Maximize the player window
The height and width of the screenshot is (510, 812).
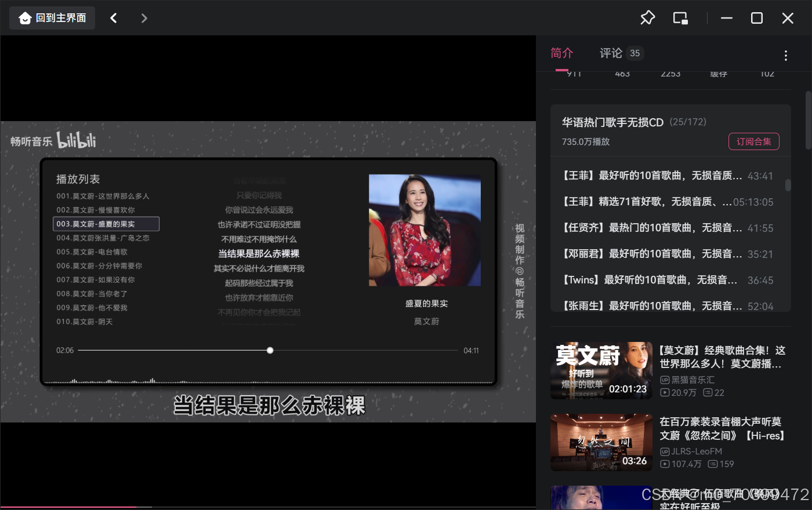coord(757,18)
